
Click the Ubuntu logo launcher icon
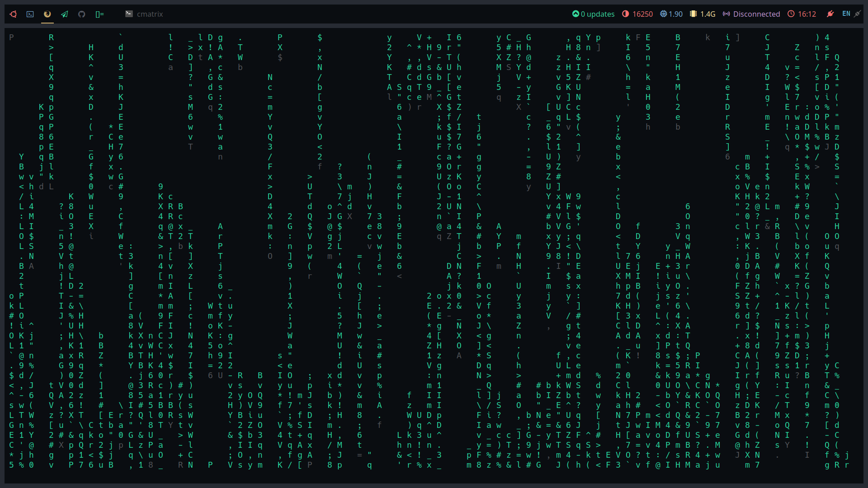tap(13, 14)
